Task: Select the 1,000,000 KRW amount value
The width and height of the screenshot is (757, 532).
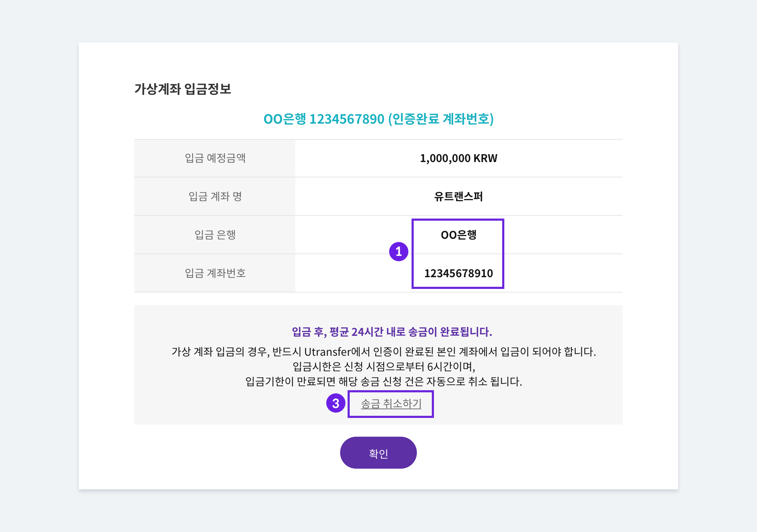Action: tap(458, 158)
